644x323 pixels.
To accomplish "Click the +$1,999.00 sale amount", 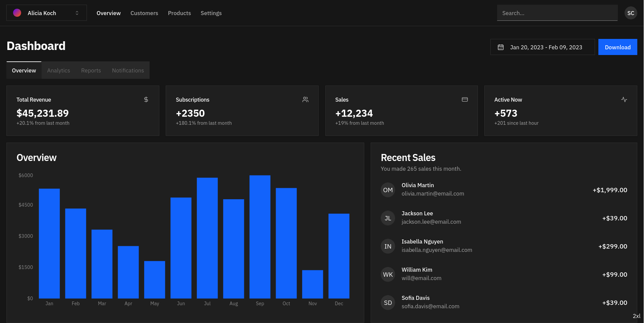I will (610, 190).
